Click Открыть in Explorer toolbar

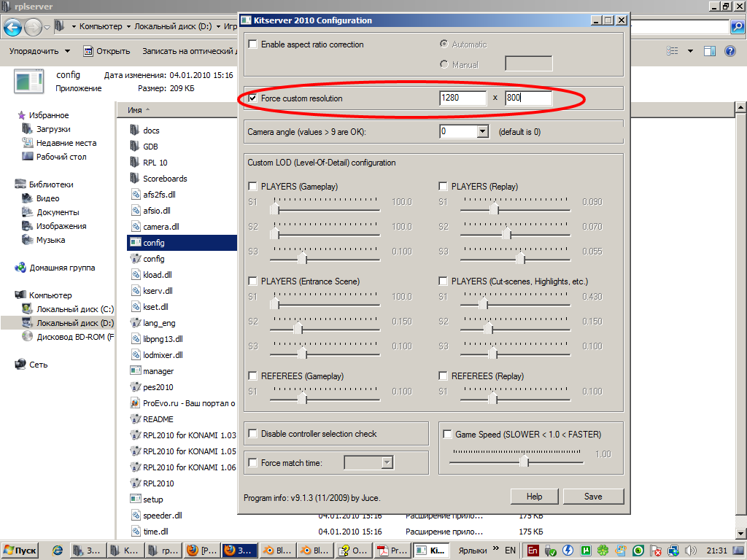coord(107,51)
